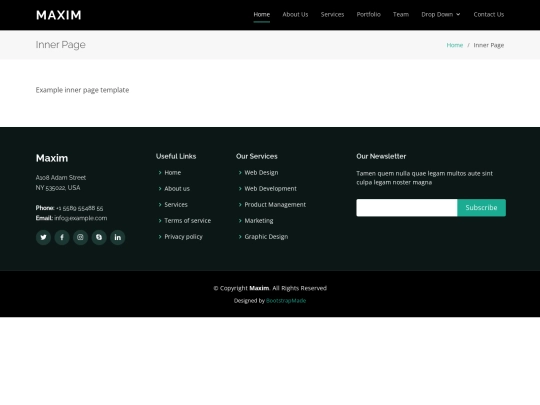Click the Inner Page title heading
Image resolution: width=540 pixels, height=405 pixels.
pyautogui.click(x=61, y=45)
